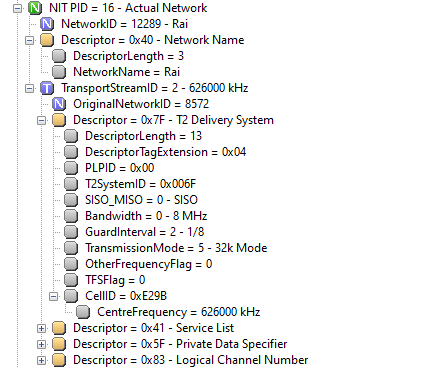Viewport: 423px width, 368px height.
Task: Select 'SISO_MISO = 0 - SISO' text
Action: 141,200
